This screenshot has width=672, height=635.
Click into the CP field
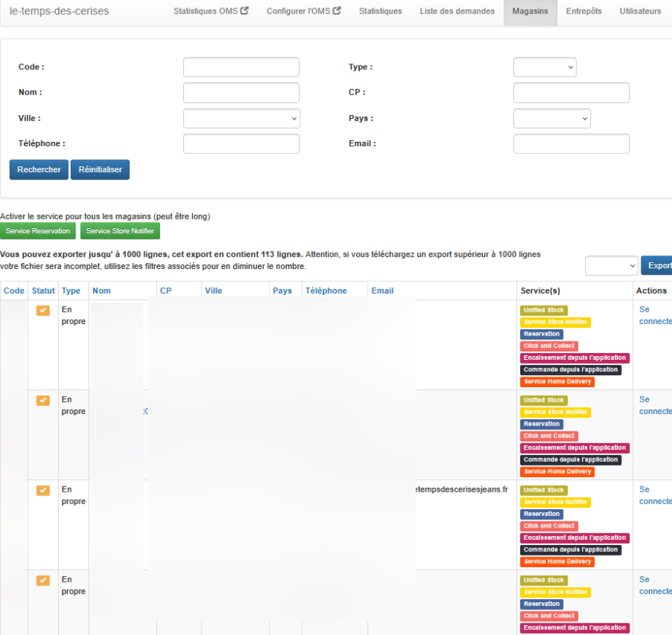(x=571, y=92)
